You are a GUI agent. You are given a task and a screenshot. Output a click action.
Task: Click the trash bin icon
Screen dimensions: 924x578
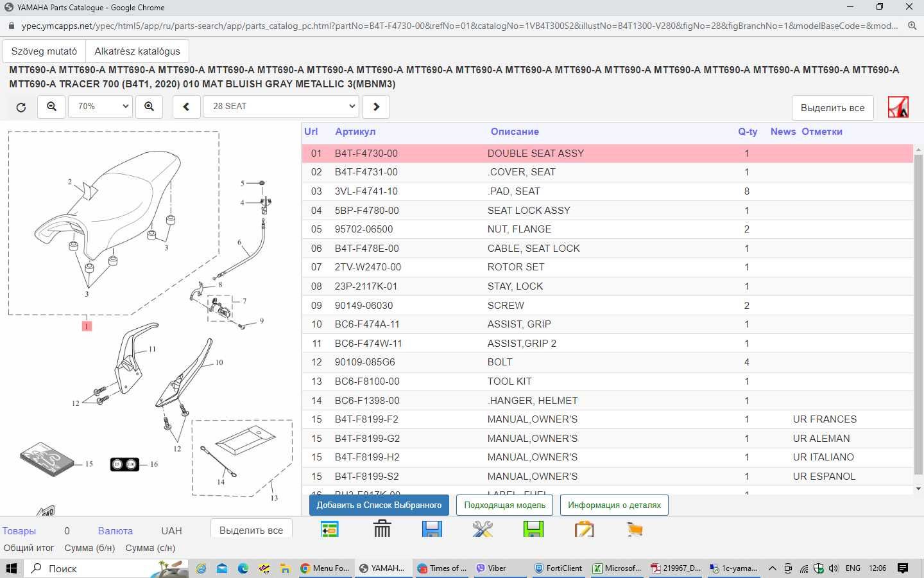382,529
